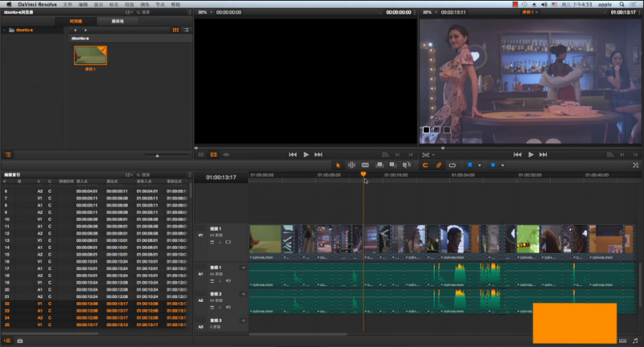
Task: Select the arrow selection tool
Action: pos(338,165)
